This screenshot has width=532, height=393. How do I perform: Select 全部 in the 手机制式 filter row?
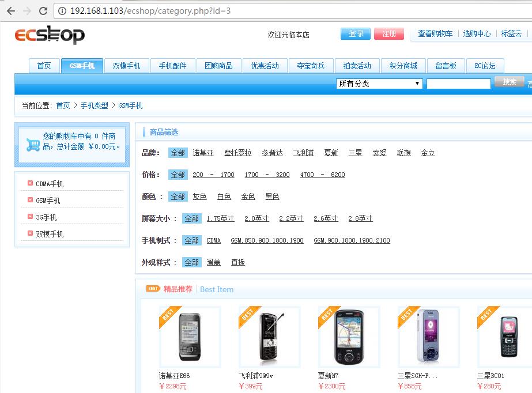(192, 240)
